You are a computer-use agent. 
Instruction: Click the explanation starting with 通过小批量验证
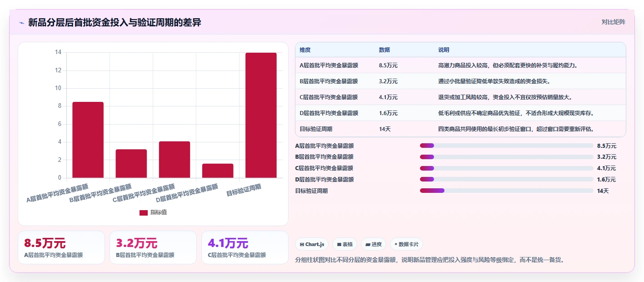(x=494, y=81)
